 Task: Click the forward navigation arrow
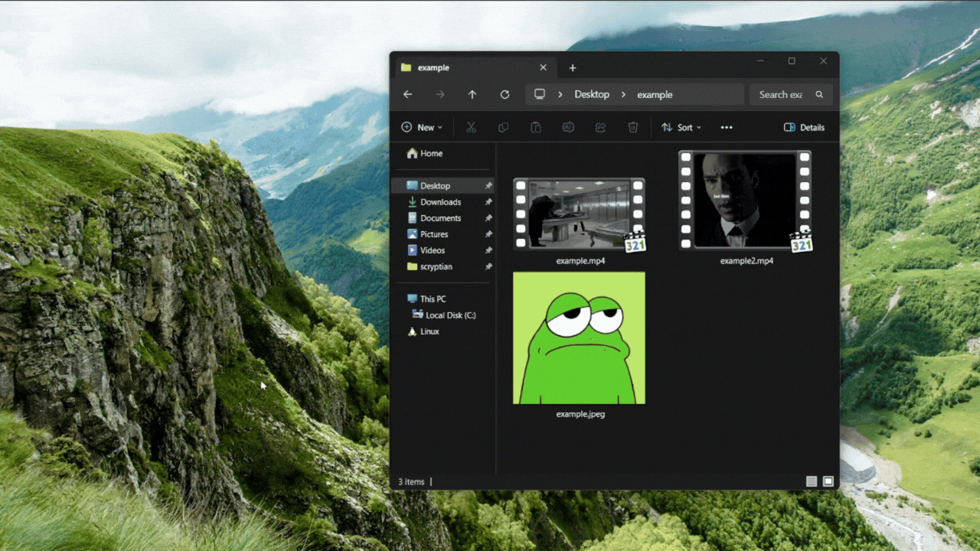pos(440,95)
